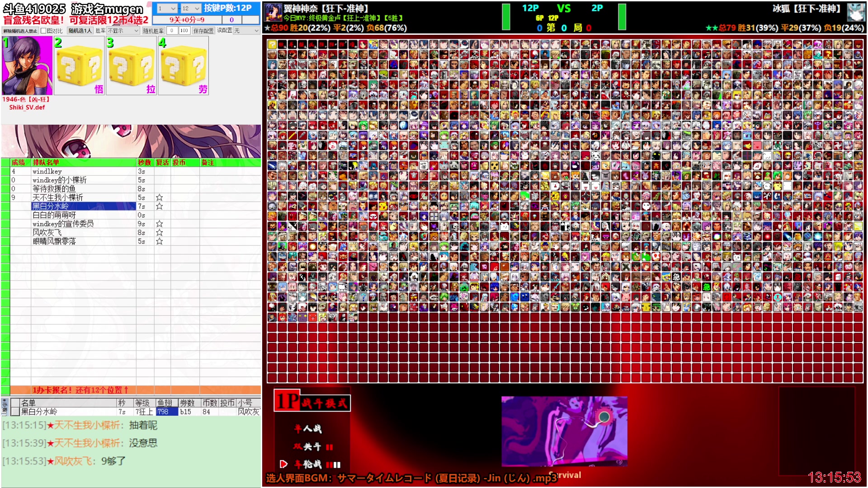Sort by the 排队名单 column header
Viewport: 868px width, 488px height.
(84, 162)
